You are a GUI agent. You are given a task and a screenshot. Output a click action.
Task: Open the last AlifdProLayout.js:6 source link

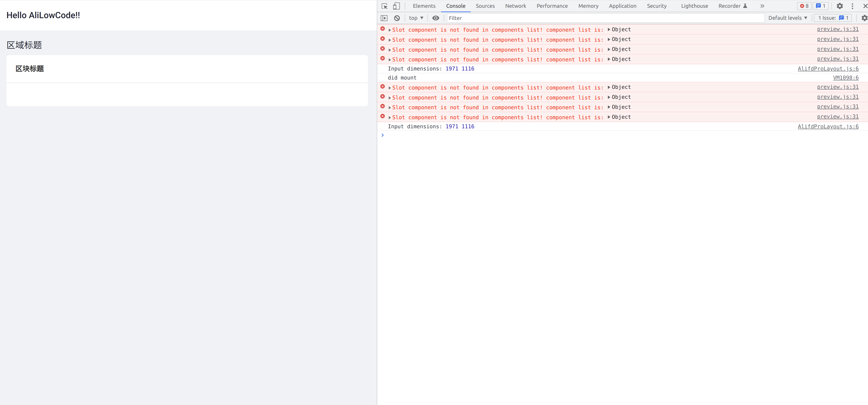[x=828, y=127]
